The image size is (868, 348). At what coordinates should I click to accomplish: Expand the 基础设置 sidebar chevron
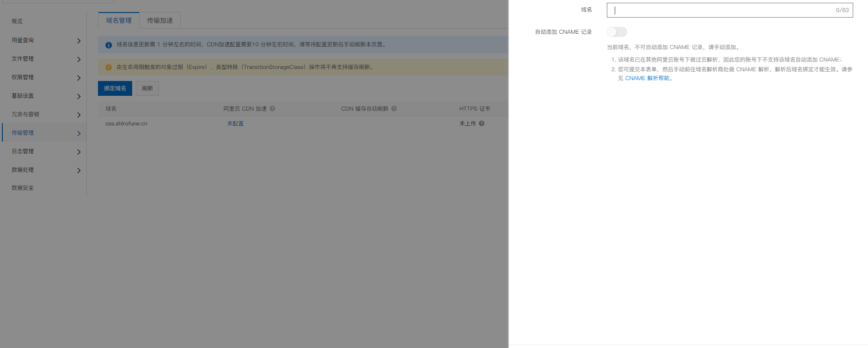coord(79,96)
